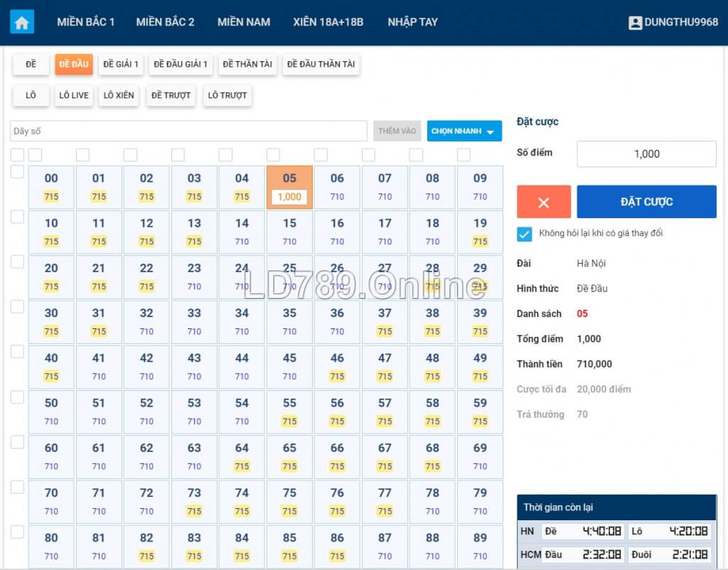
Task: Check the row checkbox beside number 70
Action: pyautogui.click(x=17, y=487)
